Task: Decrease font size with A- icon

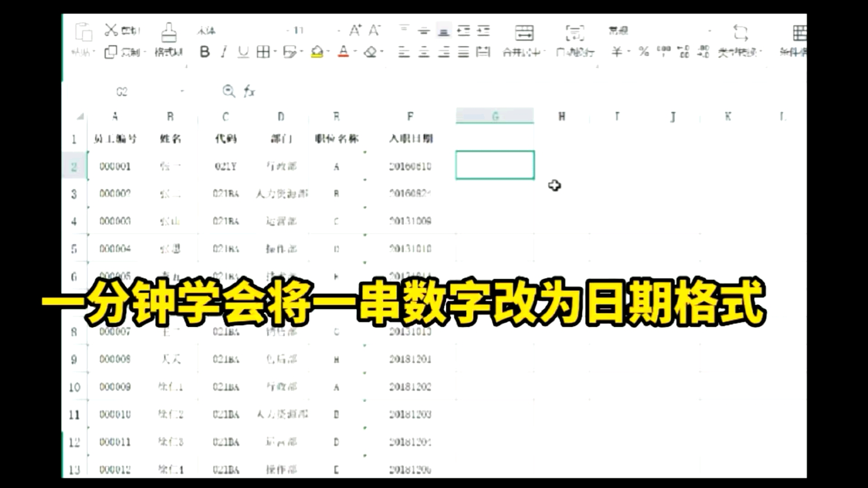Action: click(374, 30)
